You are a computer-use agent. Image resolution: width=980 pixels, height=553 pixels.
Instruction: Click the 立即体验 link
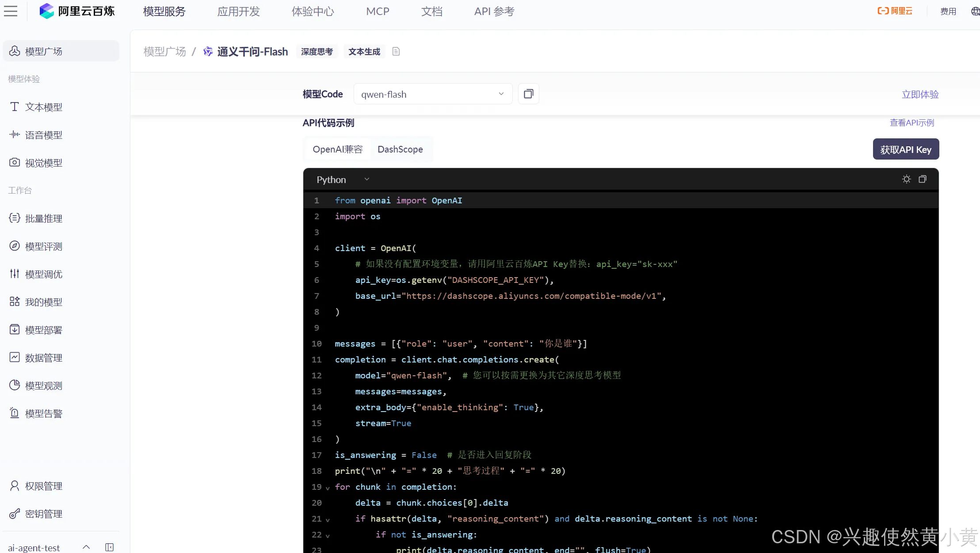(920, 94)
